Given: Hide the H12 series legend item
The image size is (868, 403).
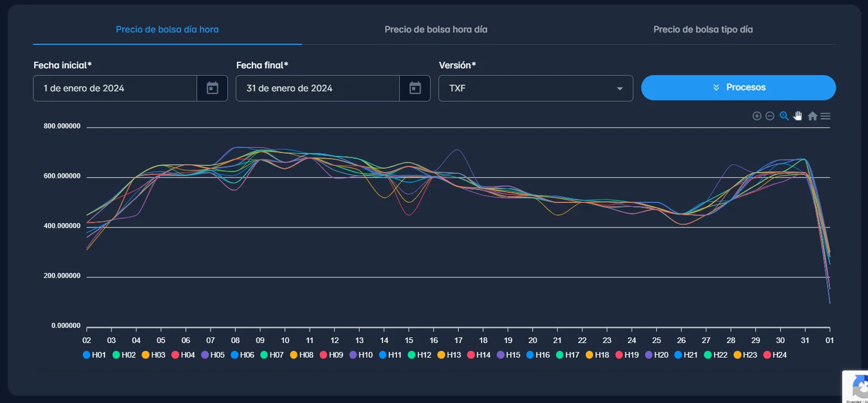Looking at the screenshot, I should tap(419, 355).
